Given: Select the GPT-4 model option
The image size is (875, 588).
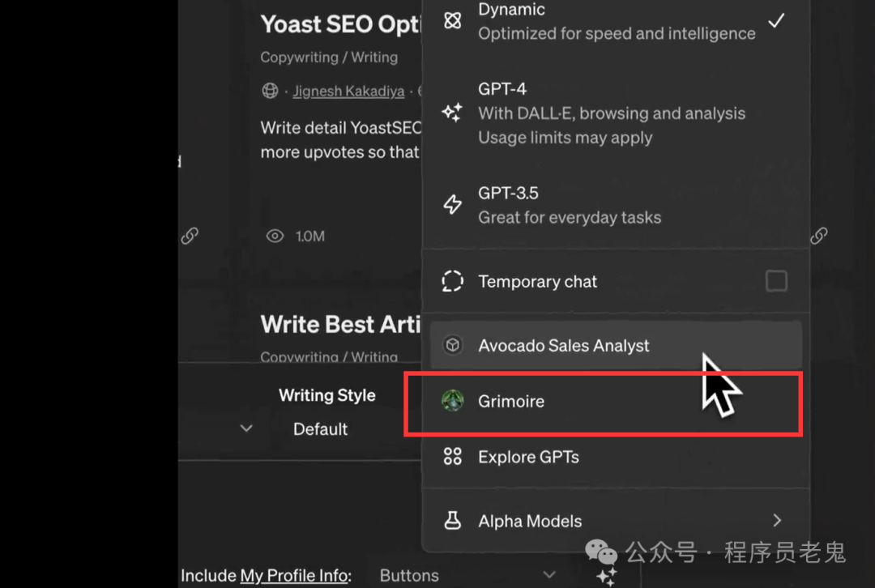Looking at the screenshot, I should (616, 113).
